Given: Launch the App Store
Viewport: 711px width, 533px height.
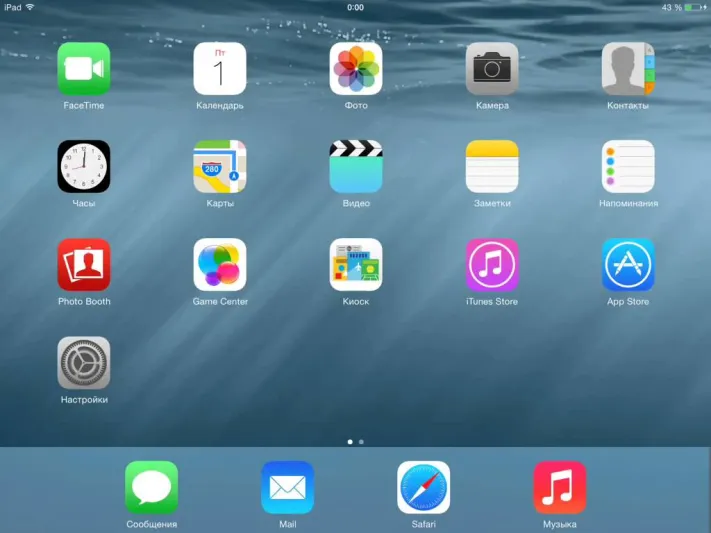Looking at the screenshot, I should tap(628, 264).
